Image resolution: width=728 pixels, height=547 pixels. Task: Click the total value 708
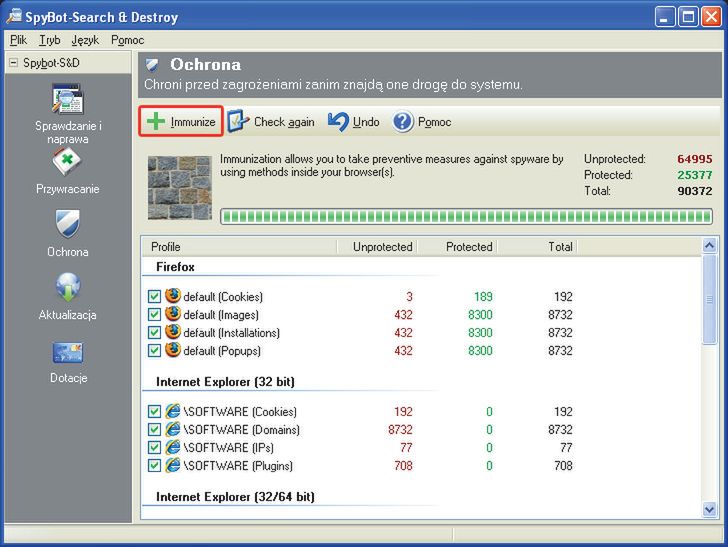tap(563, 465)
